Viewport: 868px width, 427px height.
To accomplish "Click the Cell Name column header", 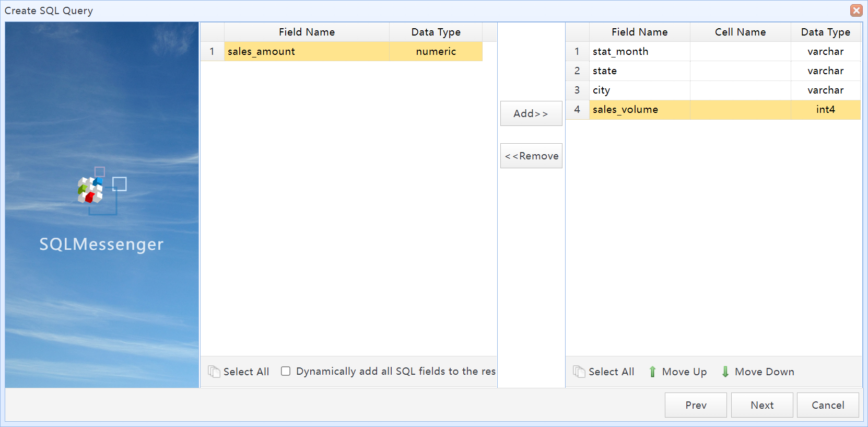I will click(740, 32).
